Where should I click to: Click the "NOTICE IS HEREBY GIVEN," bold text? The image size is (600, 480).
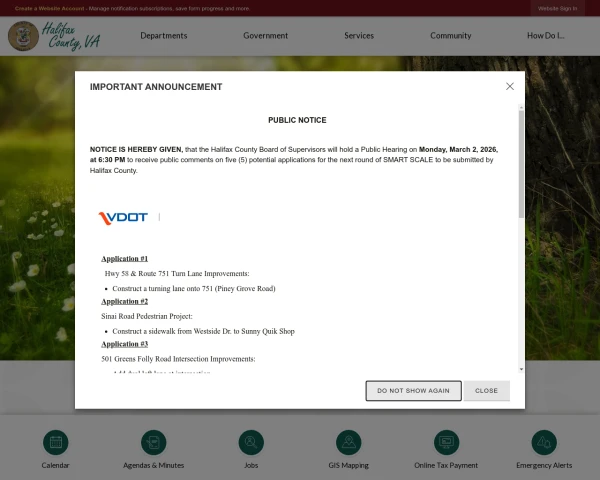click(x=136, y=150)
